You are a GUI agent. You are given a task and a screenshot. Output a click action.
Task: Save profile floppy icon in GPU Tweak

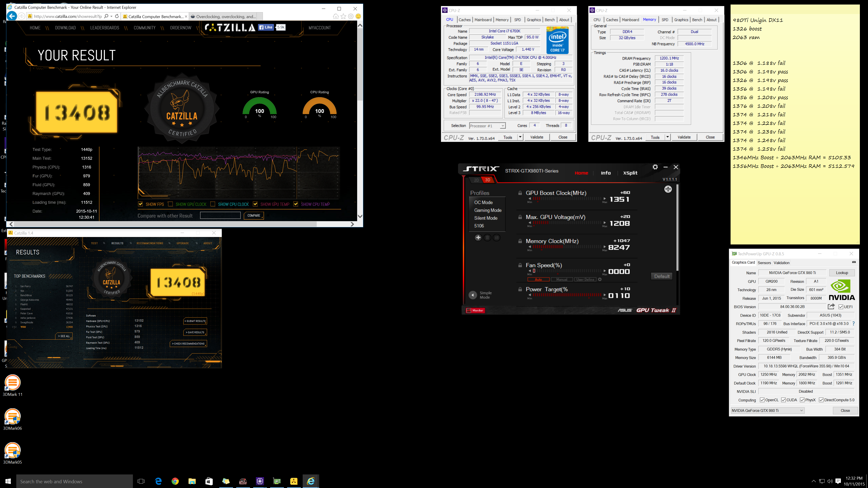tap(496, 238)
